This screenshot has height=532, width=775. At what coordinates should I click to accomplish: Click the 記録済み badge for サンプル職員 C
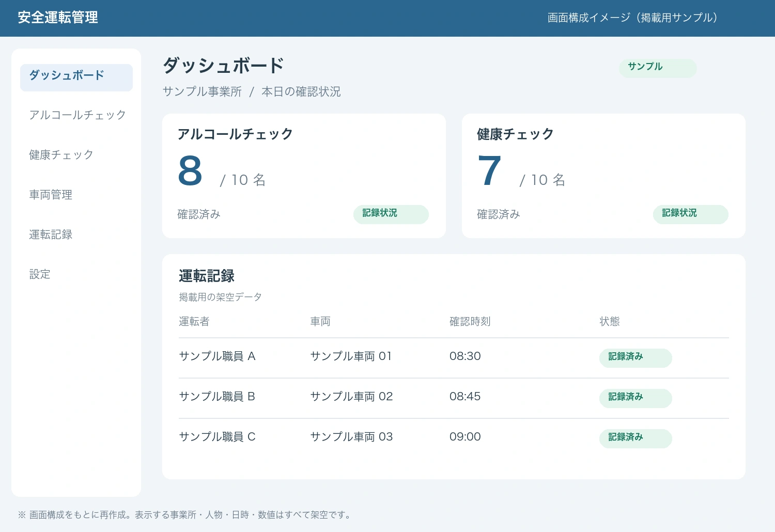pos(636,439)
